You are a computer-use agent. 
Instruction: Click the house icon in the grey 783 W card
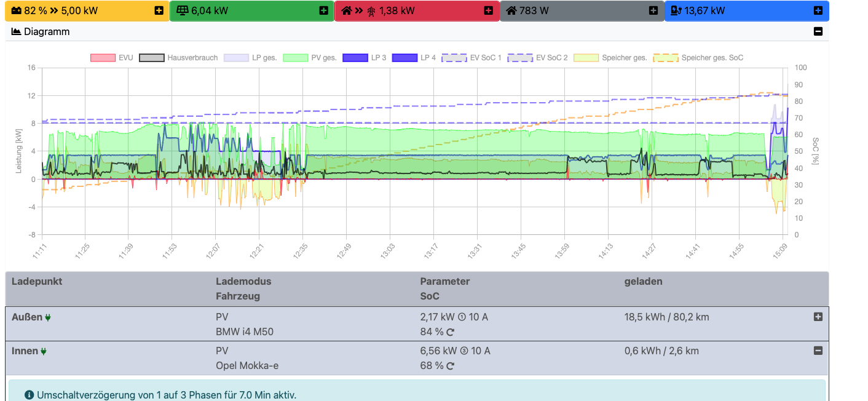pyautogui.click(x=511, y=10)
